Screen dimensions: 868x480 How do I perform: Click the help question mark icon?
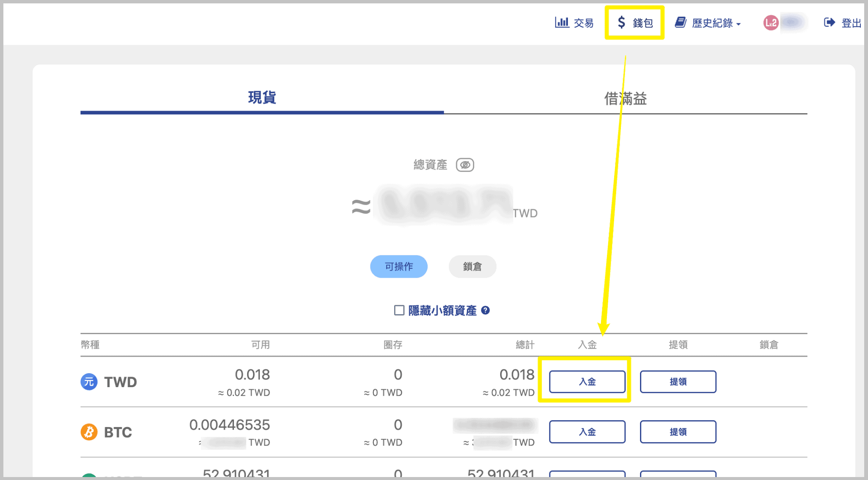[x=486, y=310]
